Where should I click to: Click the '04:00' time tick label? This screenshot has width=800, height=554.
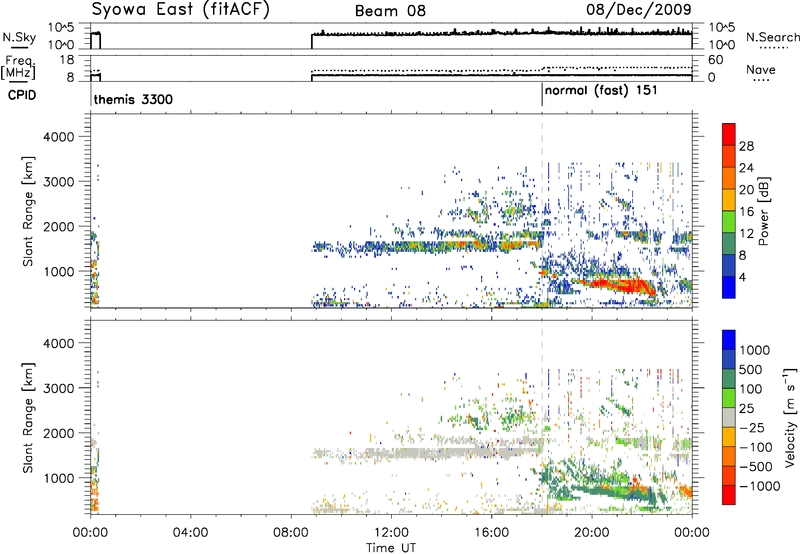[190, 533]
